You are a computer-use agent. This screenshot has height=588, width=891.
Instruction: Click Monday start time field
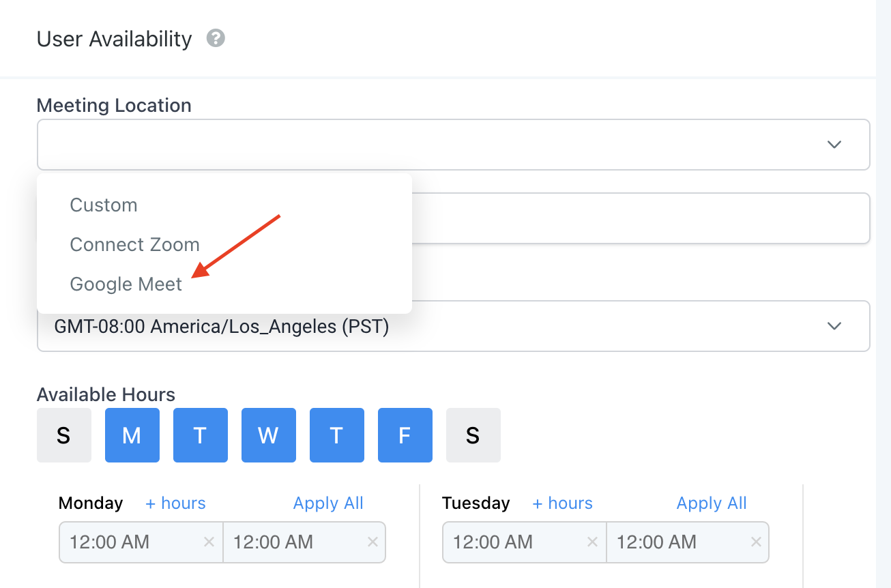130,542
